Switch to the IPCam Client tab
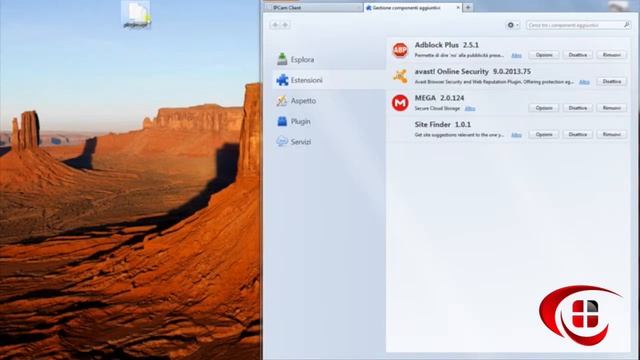Screen dimensions: 640x360 pyautogui.click(x=313, y=8)
